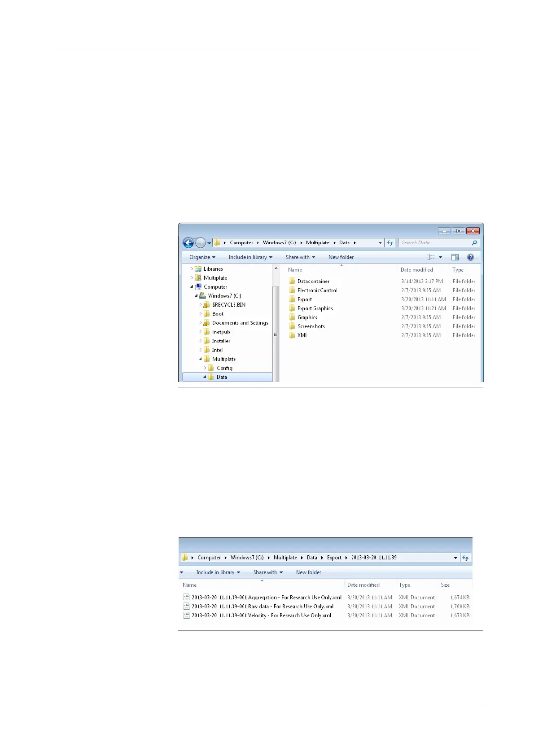Open the Organize menu
The image size is (534, 756).
pos(202,257)
